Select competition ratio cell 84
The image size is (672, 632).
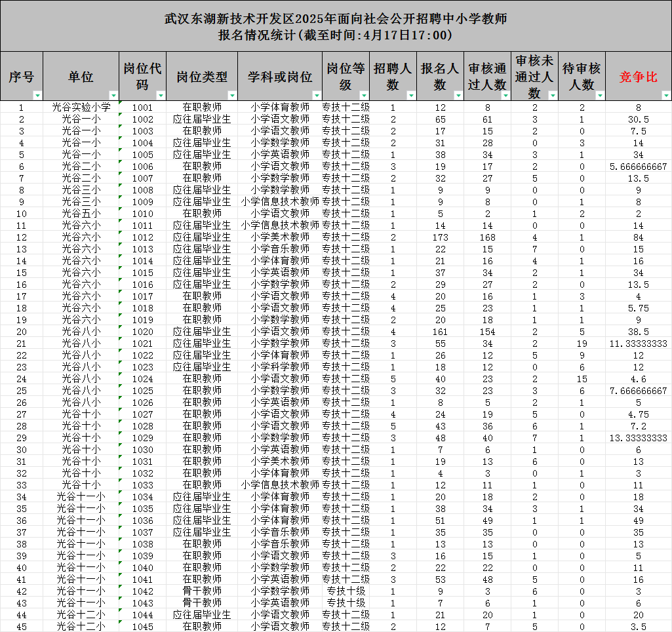click(639, 237)
